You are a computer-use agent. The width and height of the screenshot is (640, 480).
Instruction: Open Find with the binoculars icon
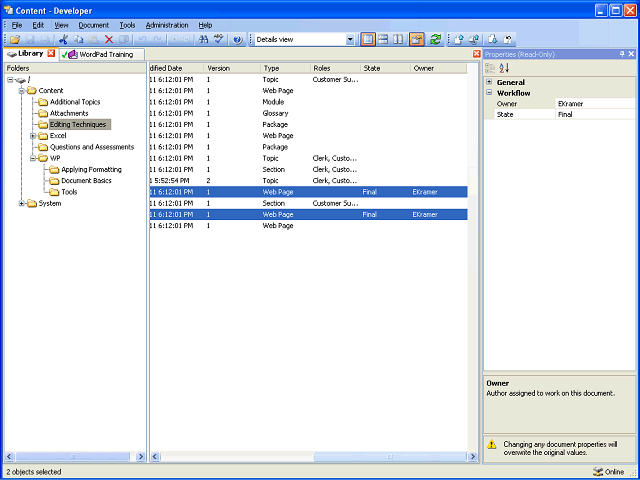(x=203, y=40)
